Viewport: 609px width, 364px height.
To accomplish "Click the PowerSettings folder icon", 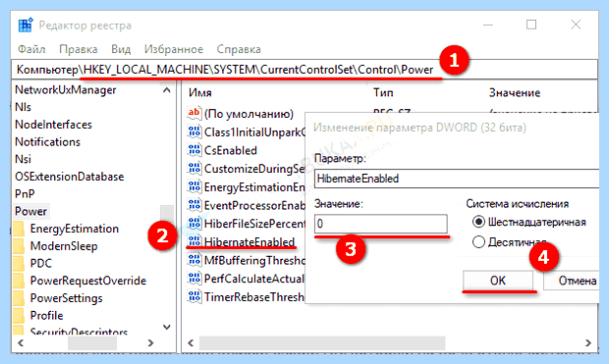I will [x=19, y=298].
